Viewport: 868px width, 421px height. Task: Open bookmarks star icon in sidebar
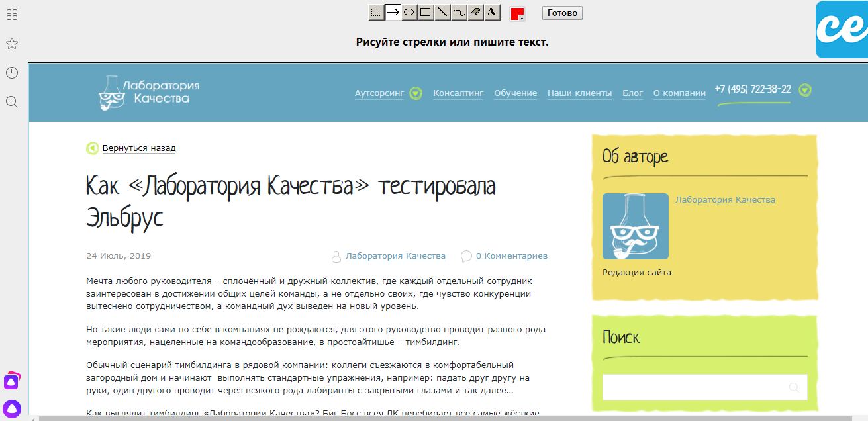[x=11, y=44]
